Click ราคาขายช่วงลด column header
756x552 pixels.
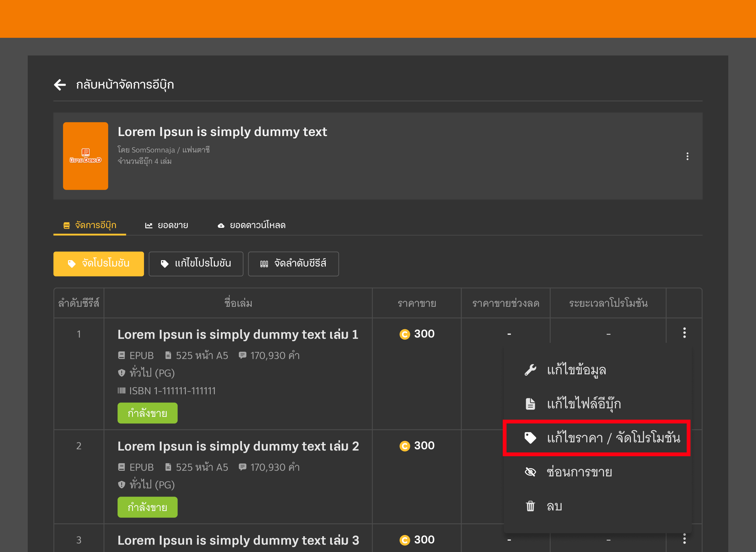click(x=506, y=303)
